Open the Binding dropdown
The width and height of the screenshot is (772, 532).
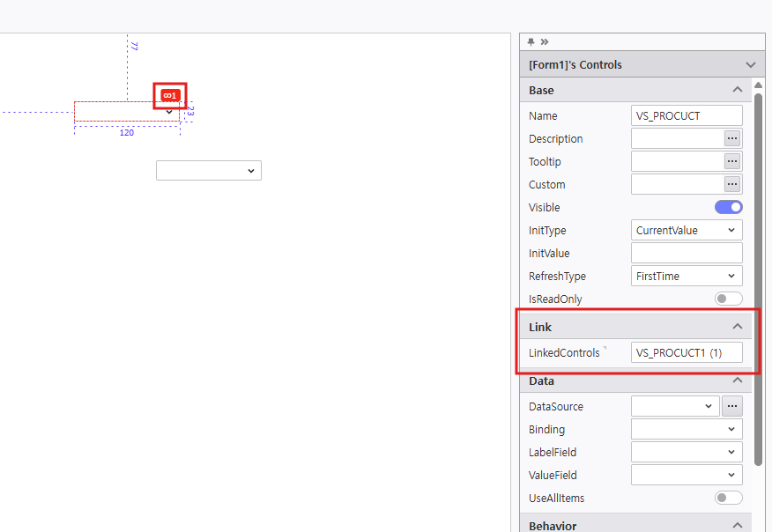pos(687,429)
